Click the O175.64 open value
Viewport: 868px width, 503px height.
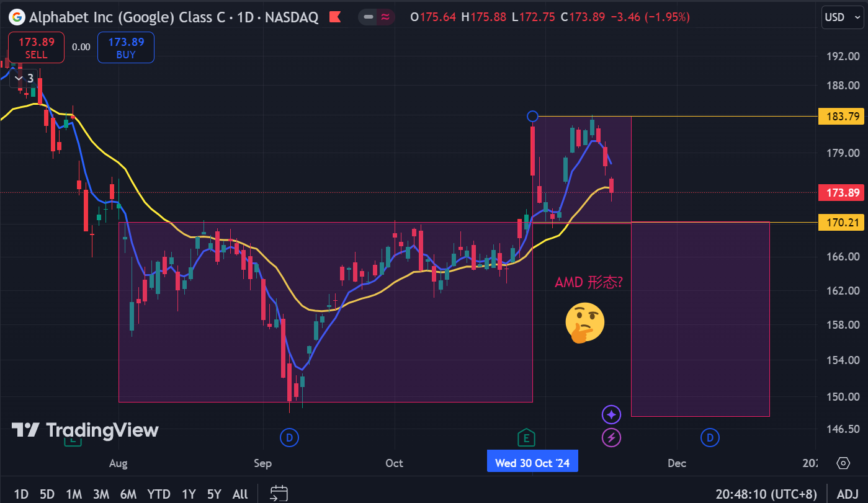(434, 17)
